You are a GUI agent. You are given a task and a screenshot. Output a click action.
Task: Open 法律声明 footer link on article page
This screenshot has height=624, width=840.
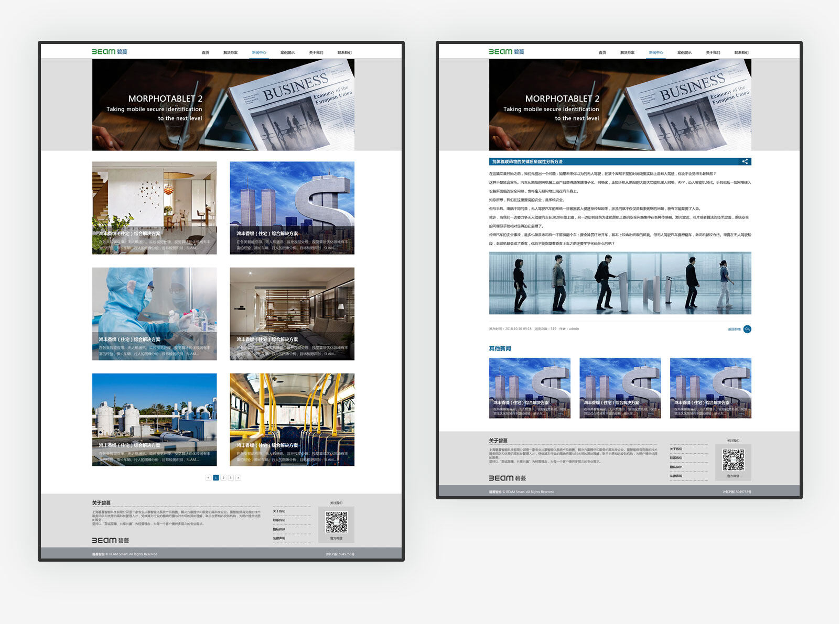point(676,476)
